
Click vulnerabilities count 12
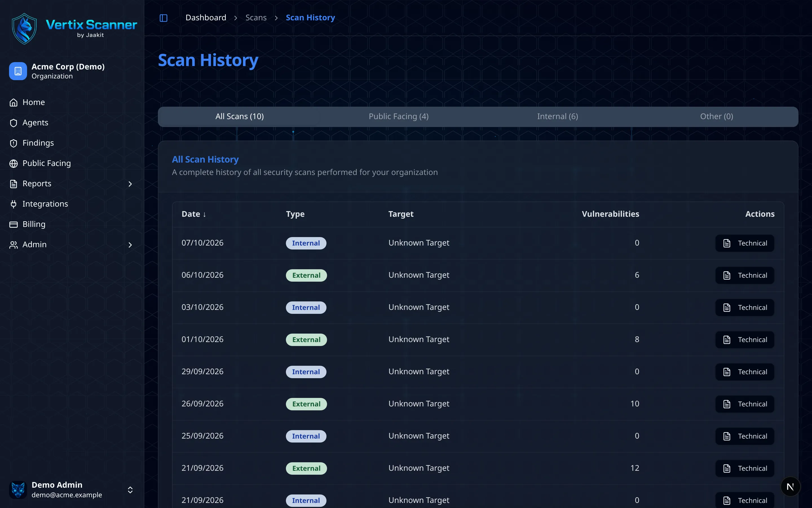coord(634,468)
